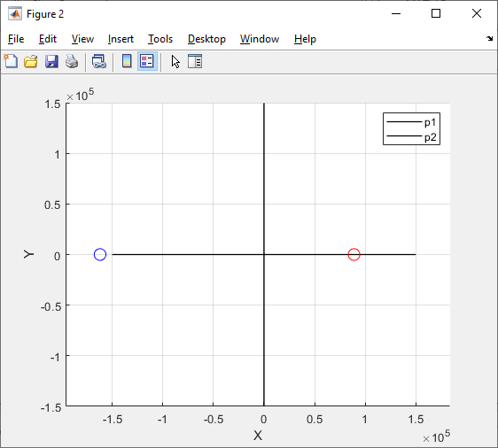This screenshot has height=448, width=498.
Task: Expand the Insert menu
Action: click(121, 39)
